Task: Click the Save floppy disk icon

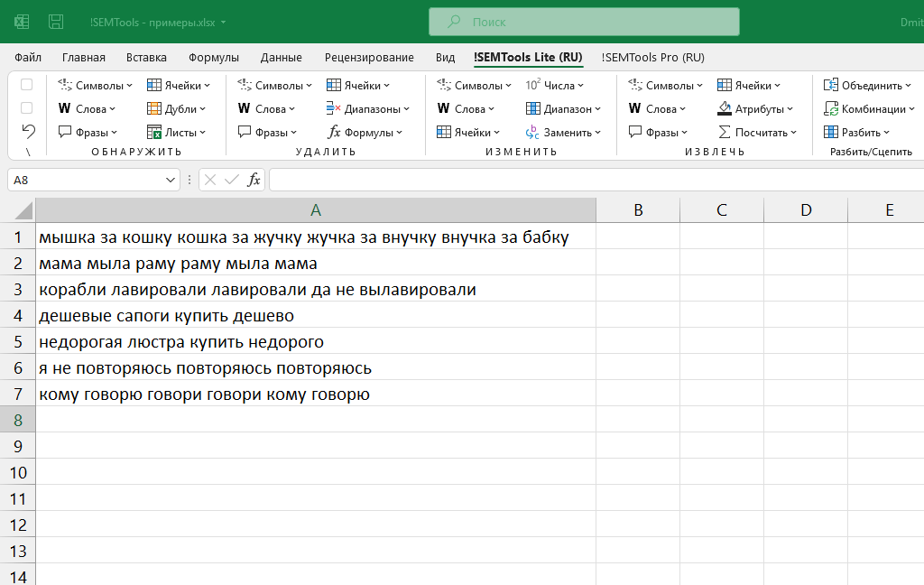Action: pos(56,23)
